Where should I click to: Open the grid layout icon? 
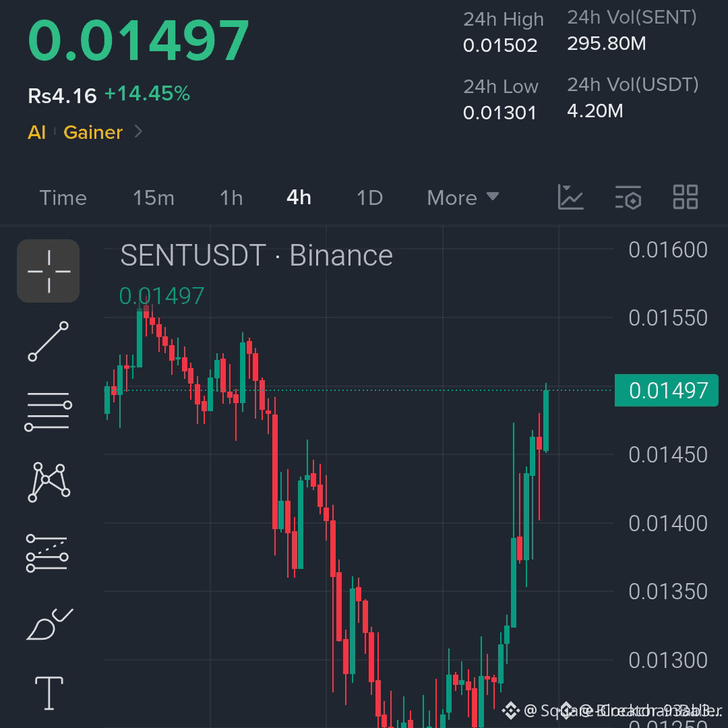(x=686, y=197)
